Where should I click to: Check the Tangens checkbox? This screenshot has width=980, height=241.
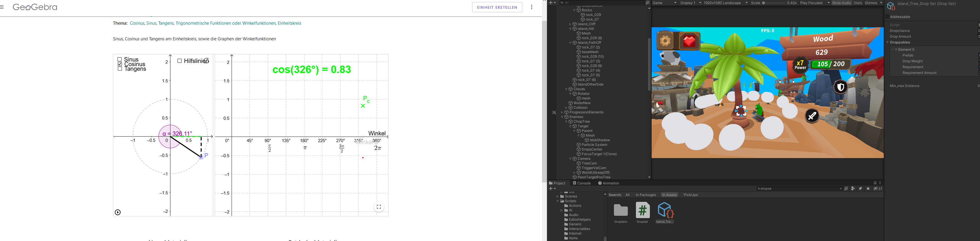pyautogui.click(x=120, y=69)
